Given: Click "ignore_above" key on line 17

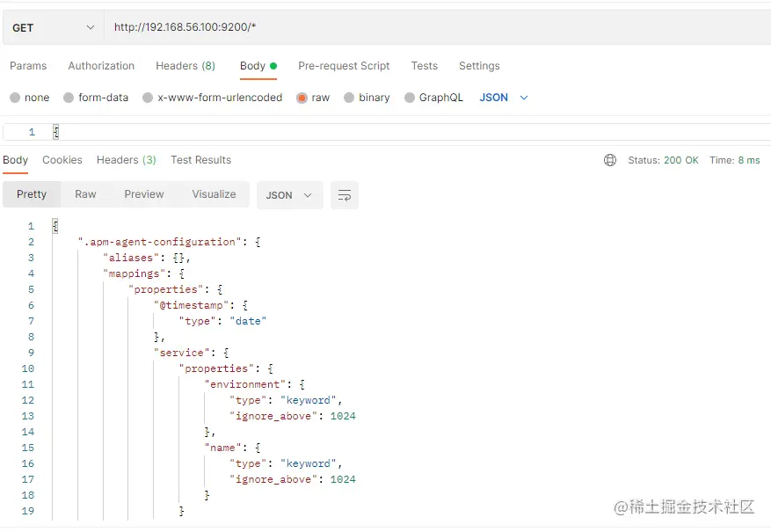Looking at the screenshot, I should pyautogui.click(x=273, y=479).
